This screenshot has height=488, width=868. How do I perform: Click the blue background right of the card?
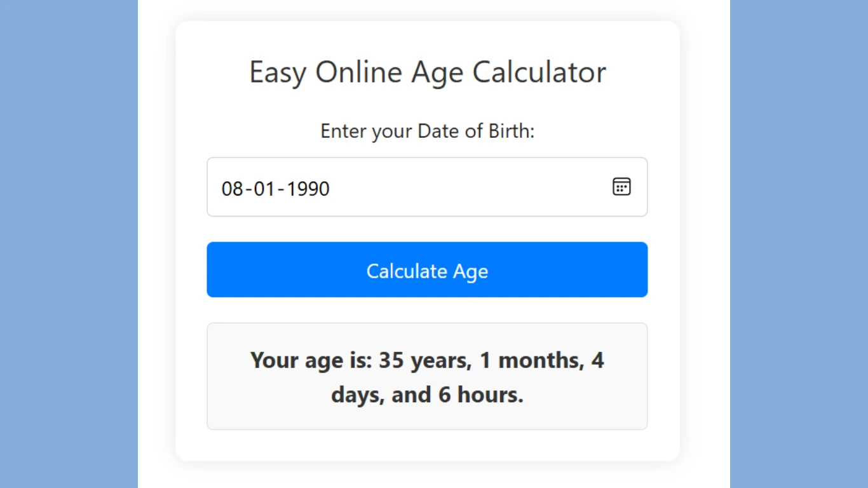pyautogui.click(x=799, y=244)
